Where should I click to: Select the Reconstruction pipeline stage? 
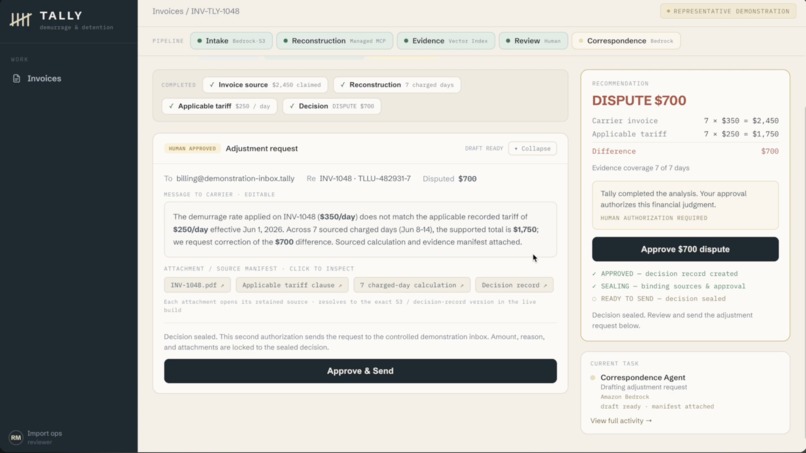[335, 41]
